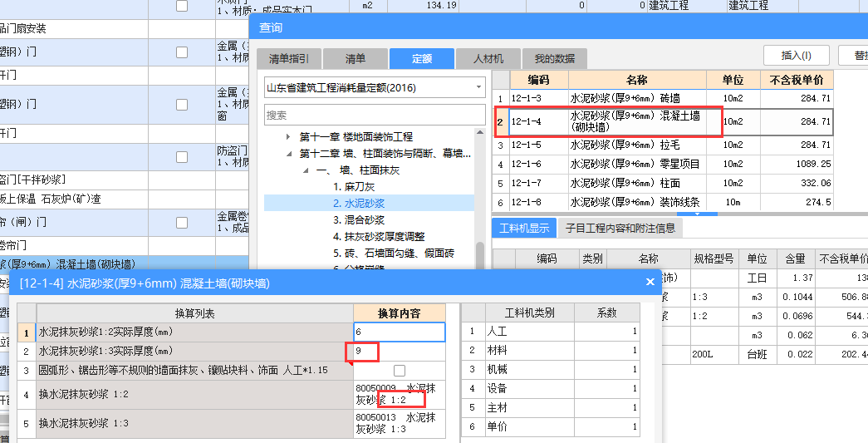Select tree item 4. 抹灰砂浆厚度调整
The image size is (868, 443).
point(380,236)
